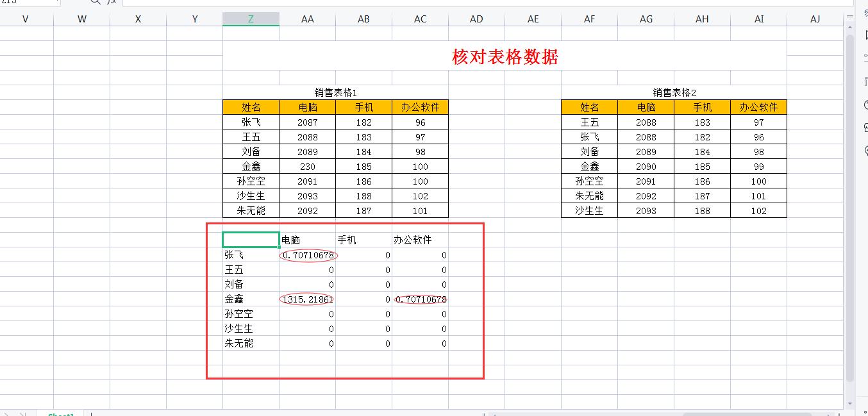Select column AD header
Viewport: 868px width, 416px height.
click(477, 19)
